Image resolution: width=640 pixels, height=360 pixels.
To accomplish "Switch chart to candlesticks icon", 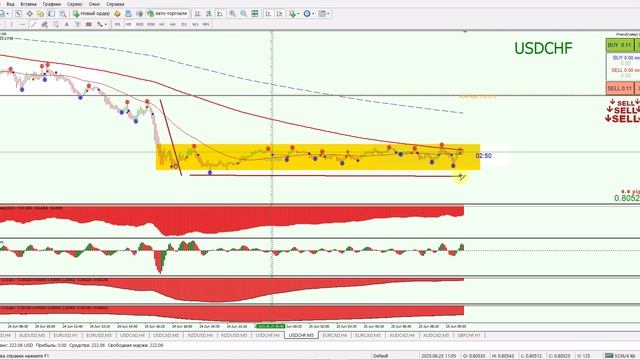I will pos(209,13).
